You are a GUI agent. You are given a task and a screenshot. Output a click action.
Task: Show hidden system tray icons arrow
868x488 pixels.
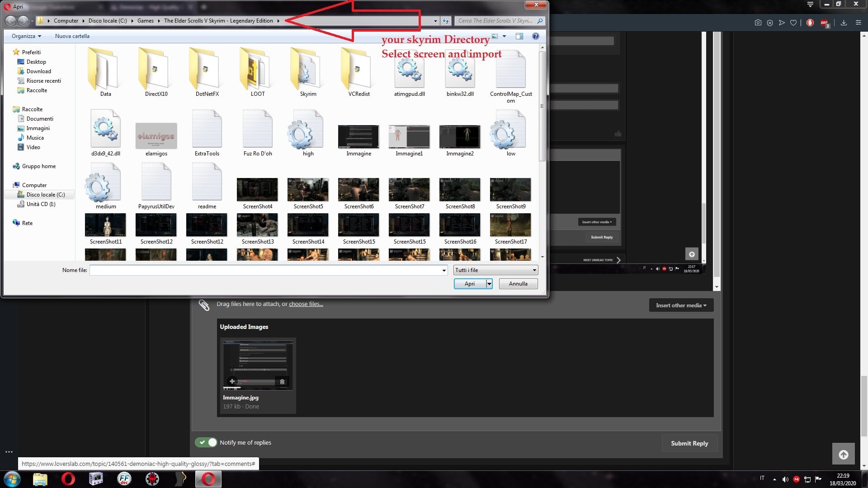coord(774,479)
